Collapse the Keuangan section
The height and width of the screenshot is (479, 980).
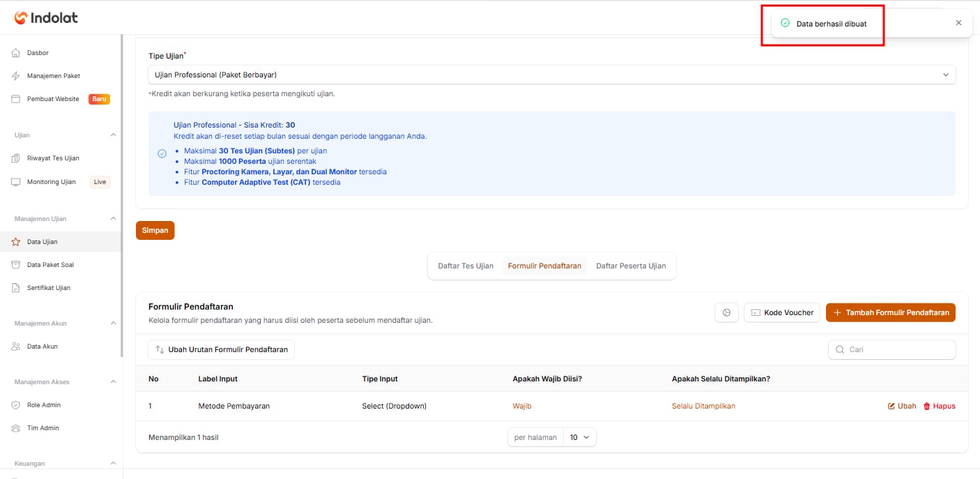[x=114, y=464]
